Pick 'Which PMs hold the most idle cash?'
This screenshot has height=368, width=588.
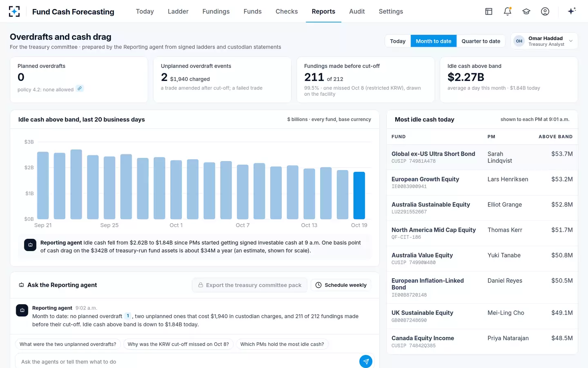(282, 344)
